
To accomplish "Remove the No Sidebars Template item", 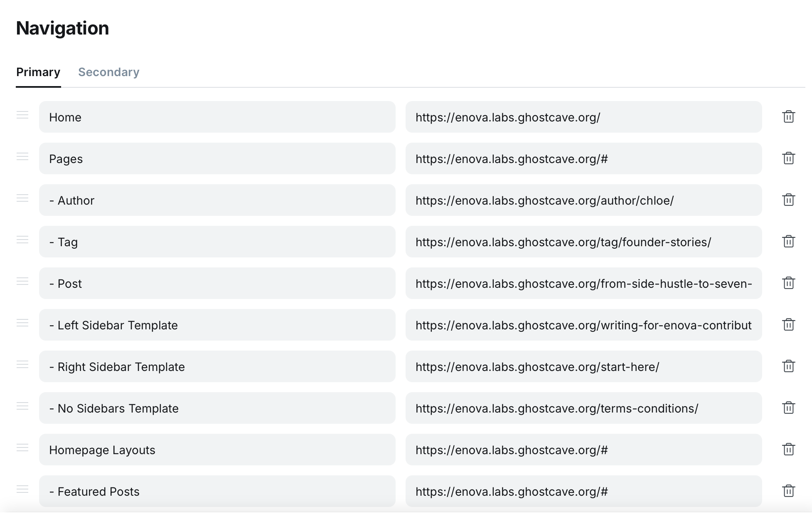I will pyautogui.click(x=788, y=408).
